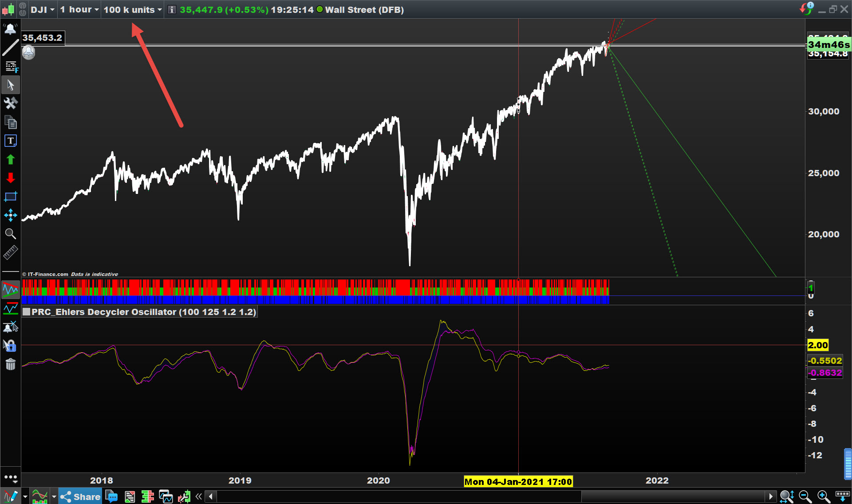Toggle the hide alerts bell-cursor icon
Screen dimensions: 852x504
pyautogui.click(x=10, y=327)
